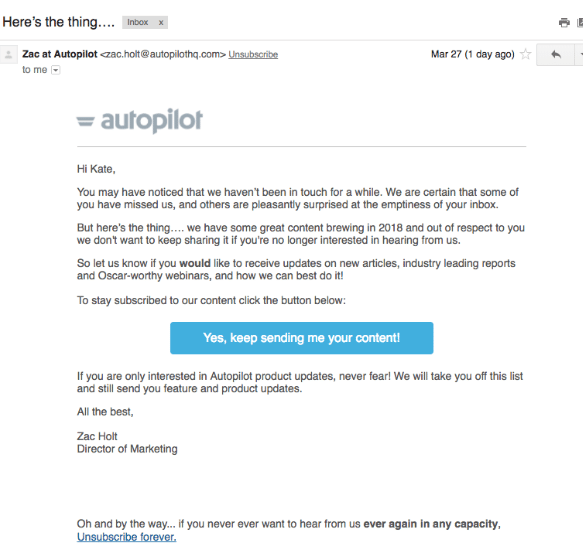This screenshot has height=552, width=583.
Task: Expand details arrow next to "to me"
Action: coord(55,70)
